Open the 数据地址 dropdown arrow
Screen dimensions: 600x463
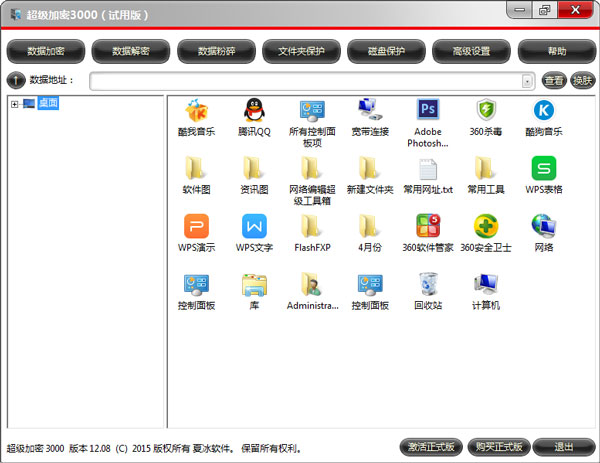coord(527,81)
